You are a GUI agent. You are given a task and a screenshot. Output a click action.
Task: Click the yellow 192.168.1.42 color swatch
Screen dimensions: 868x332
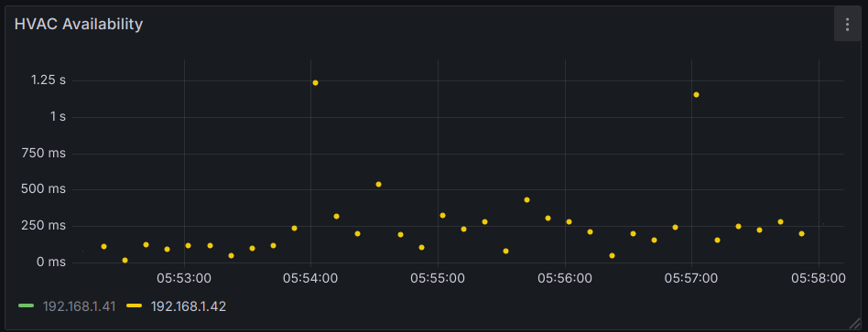click(135, 306)
